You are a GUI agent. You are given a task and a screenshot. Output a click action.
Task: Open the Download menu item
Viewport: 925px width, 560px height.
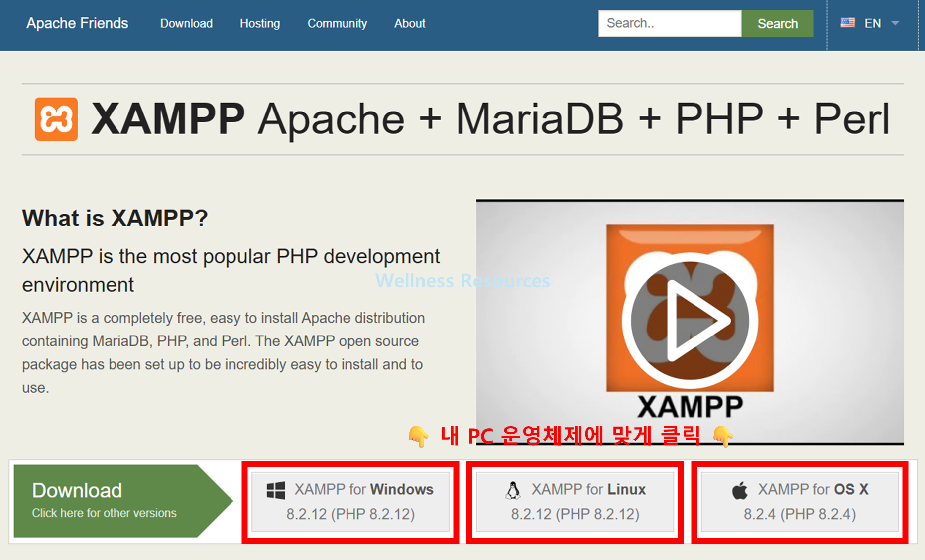[186, 23]
